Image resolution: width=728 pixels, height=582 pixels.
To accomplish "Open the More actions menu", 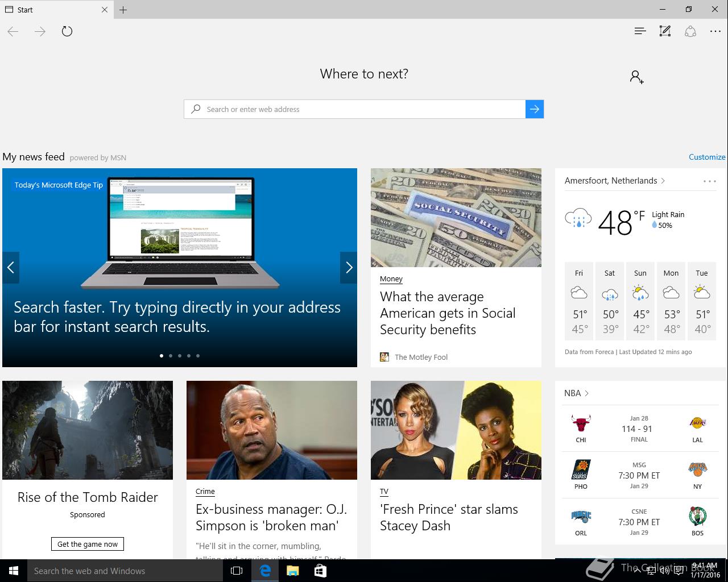I will (715, 31).
